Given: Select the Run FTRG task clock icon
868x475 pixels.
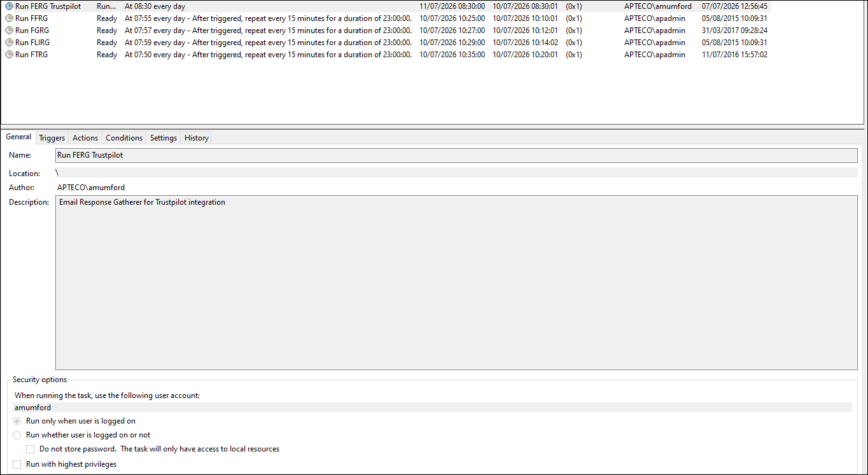Looking at the screenshot, I should tap(9, 55).
